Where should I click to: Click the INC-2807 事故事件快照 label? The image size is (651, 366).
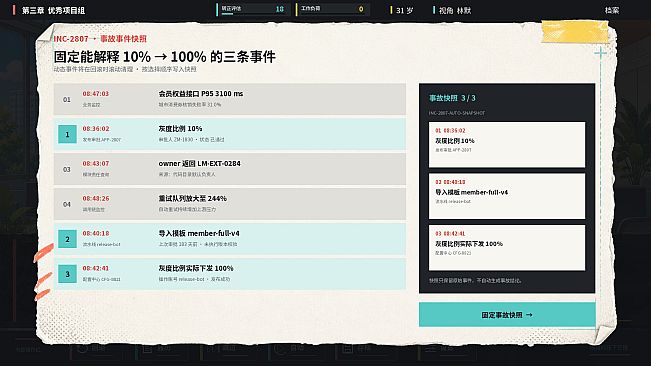(x=100, y=39)
